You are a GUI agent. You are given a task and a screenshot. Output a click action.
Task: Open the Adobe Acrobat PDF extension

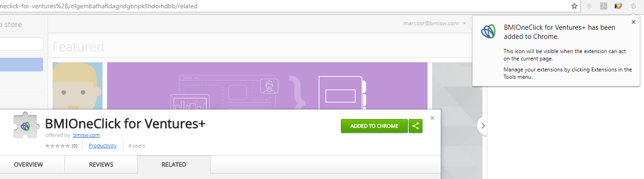[x=604, y=6]
